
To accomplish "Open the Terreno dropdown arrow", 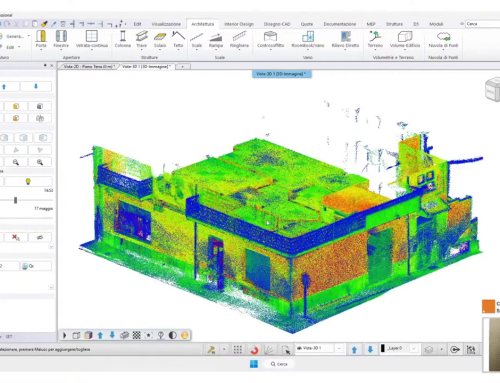I will [375, 50].
